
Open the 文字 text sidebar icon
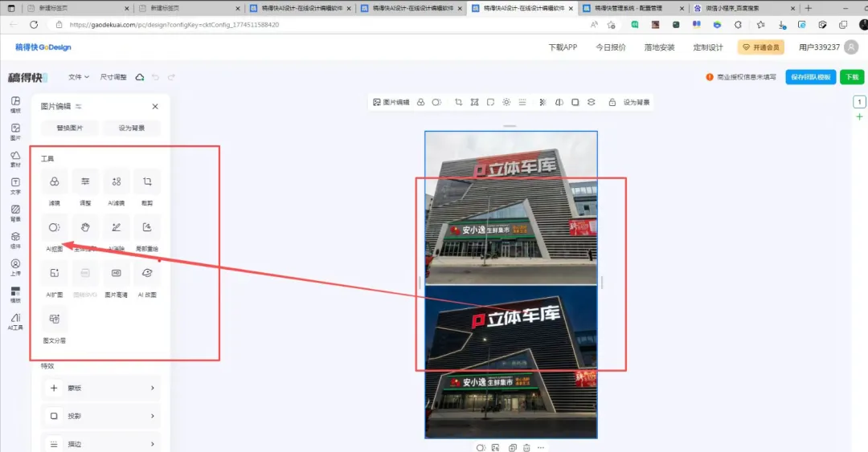(x=15, y=186)
